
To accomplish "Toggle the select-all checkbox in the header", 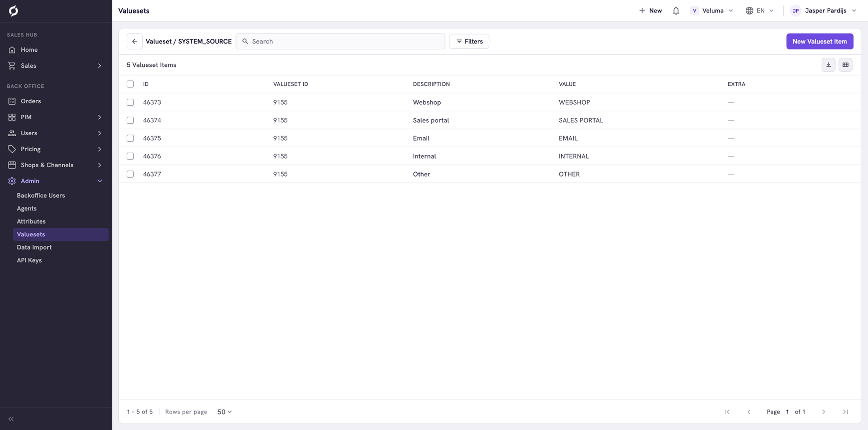I will tap(130, 84).
